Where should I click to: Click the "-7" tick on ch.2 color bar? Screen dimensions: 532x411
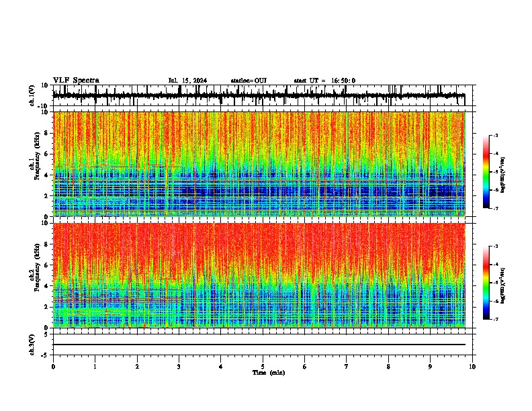tap(495, 319)
